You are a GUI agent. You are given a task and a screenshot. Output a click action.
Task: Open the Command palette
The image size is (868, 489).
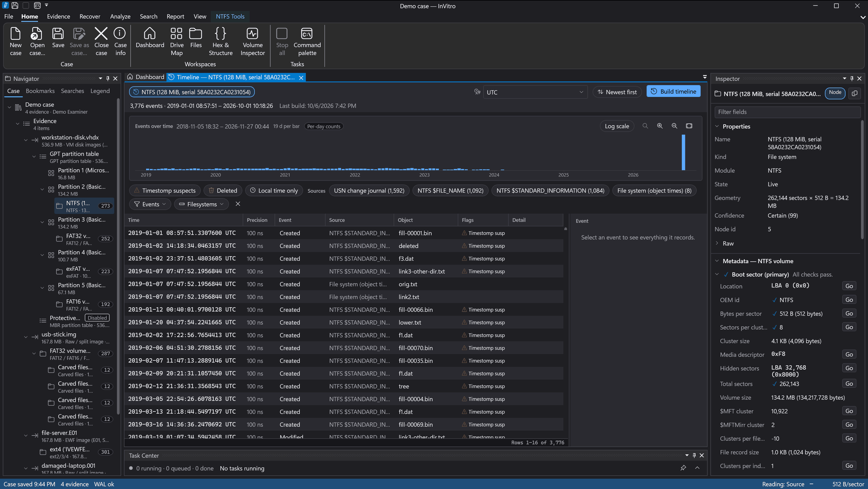[x=307, y=41]
